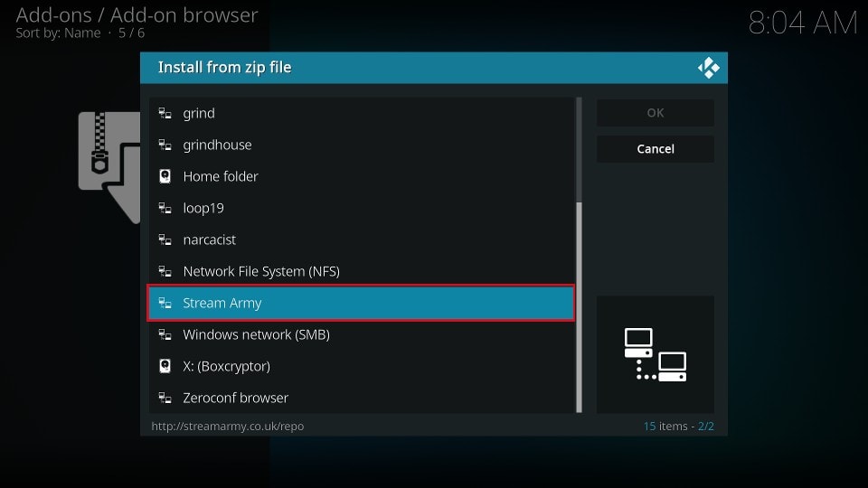Screen dimensions: 868x488
Task: Click the Sort by: Name label
Action: pyautogui.click(x=58, y=33)
